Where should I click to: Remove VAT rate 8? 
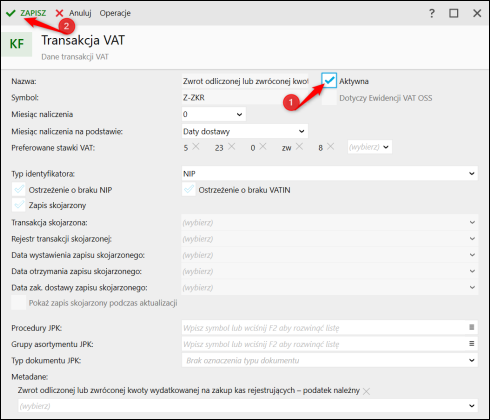pyautogui.click(x=330, y=146)
